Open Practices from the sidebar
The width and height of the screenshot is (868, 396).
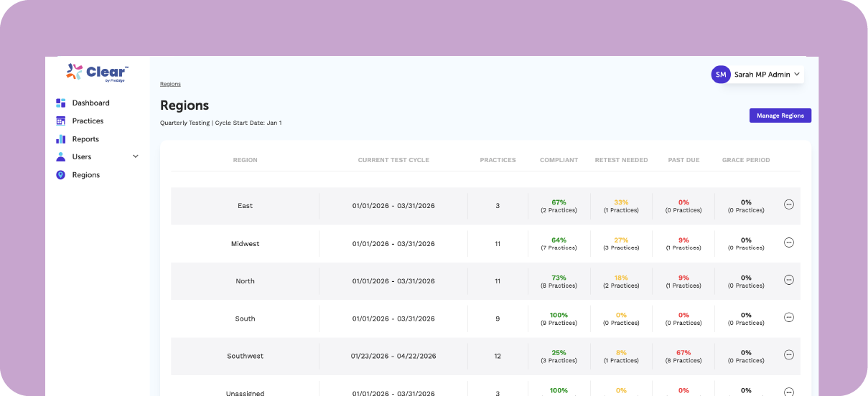[88, 121]
